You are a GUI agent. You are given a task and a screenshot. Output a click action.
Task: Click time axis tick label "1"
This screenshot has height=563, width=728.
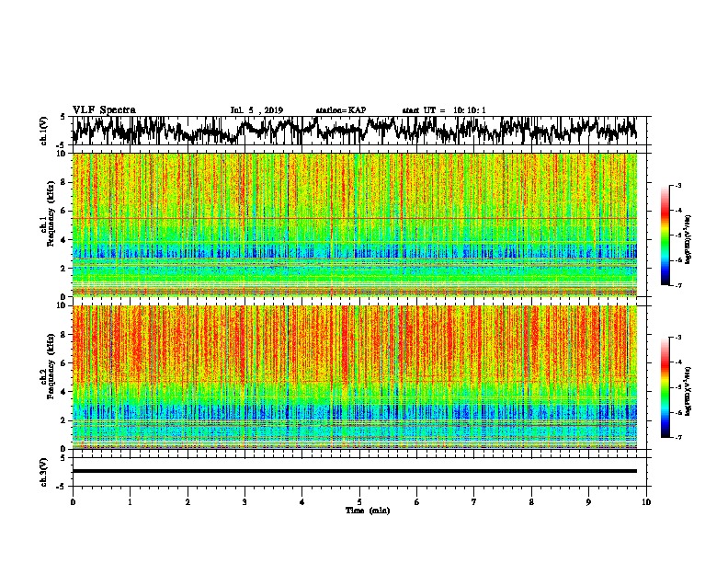pyautogui.click(x=130, y=502)
